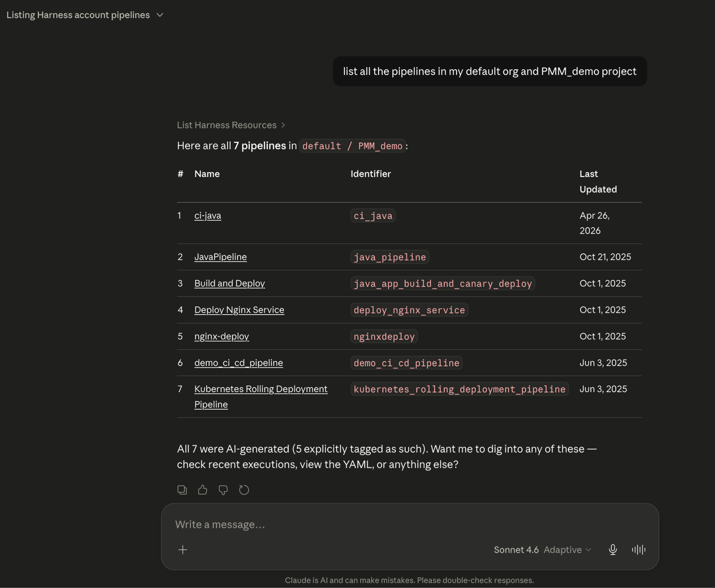Give the response a thumbs up
Image resolution: width=715 pixels, height=588 pixels.
(202, 490)
